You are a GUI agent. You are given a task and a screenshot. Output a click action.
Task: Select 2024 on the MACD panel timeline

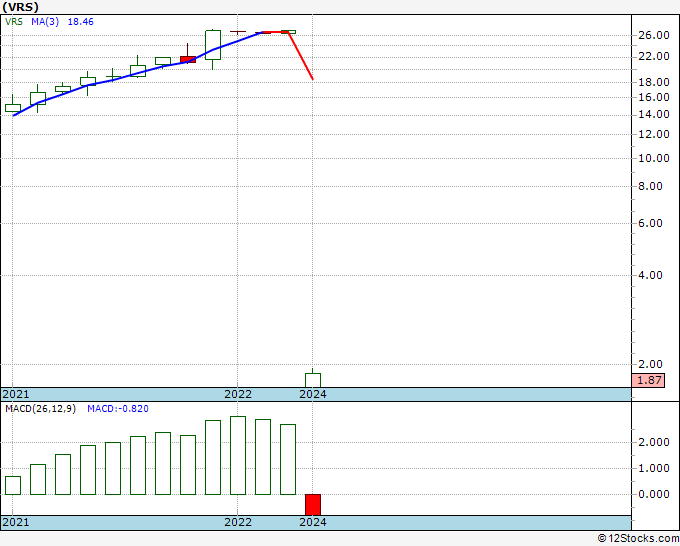(313, 523)
